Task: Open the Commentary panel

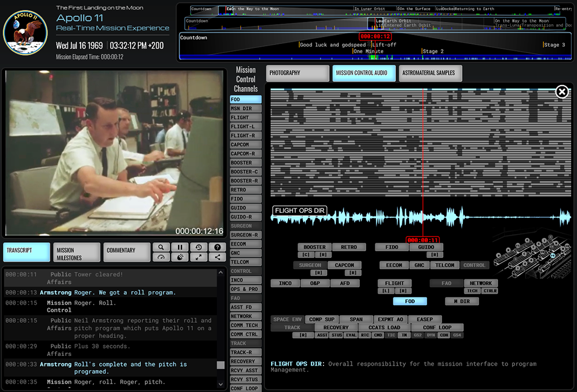Action: pyautogui.click(x=127, y=251)
